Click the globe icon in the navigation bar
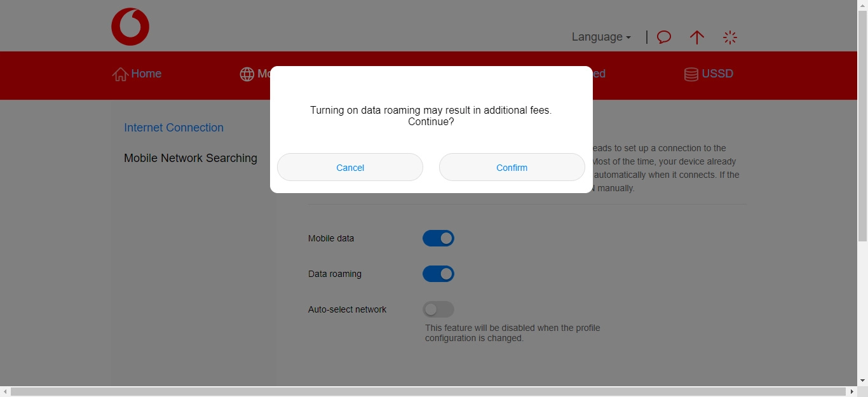Image resolution: width=868 pixels, height=397 pixels. click(x=247, y=74)
